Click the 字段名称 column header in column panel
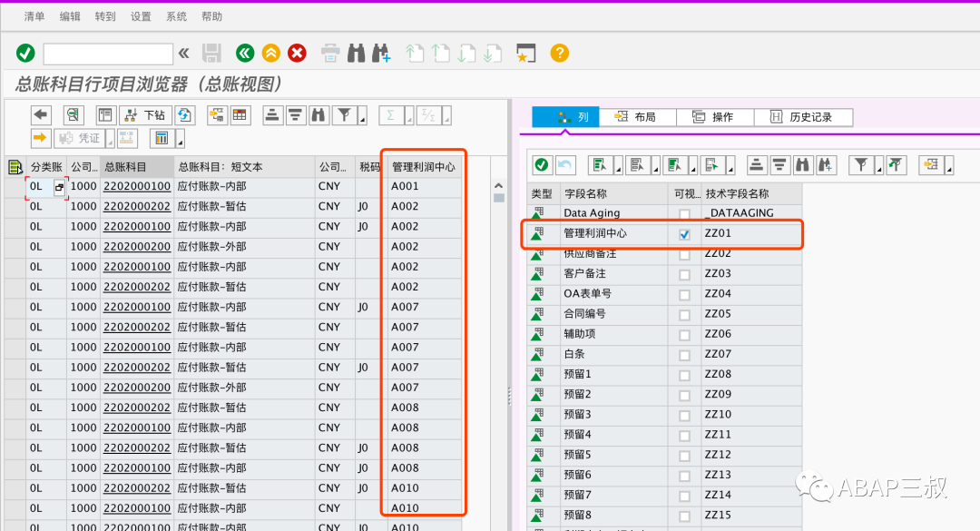Viewport: 980px width, 531px height. pyautogui.click(x=613, y=194)
